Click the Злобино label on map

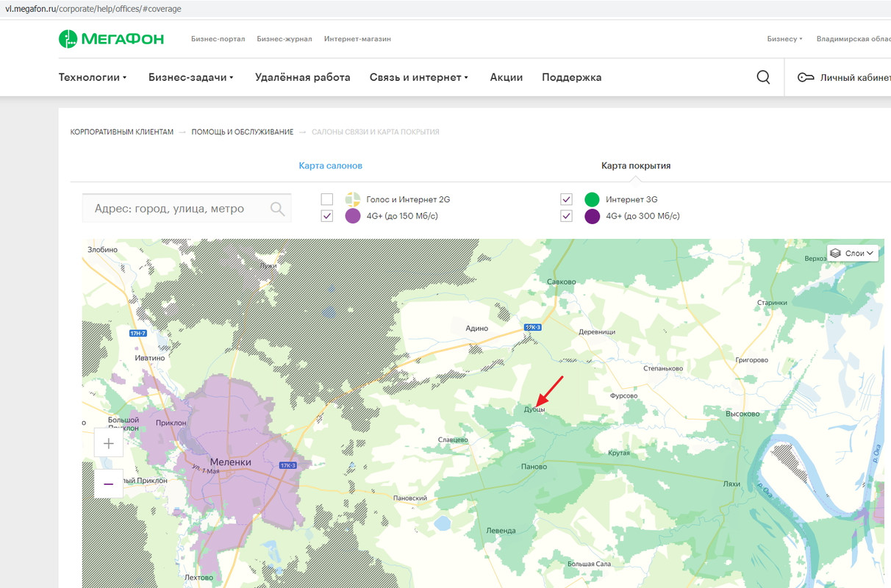tap(102, 250)
